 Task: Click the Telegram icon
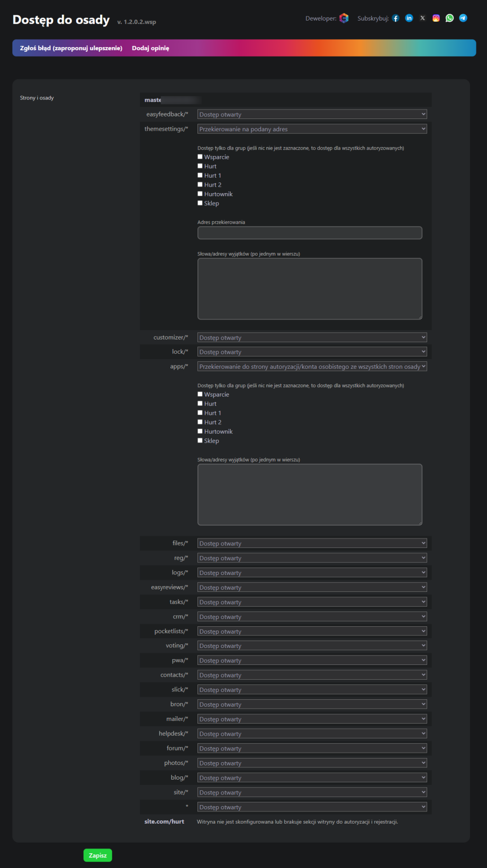[x=463, y=18]
